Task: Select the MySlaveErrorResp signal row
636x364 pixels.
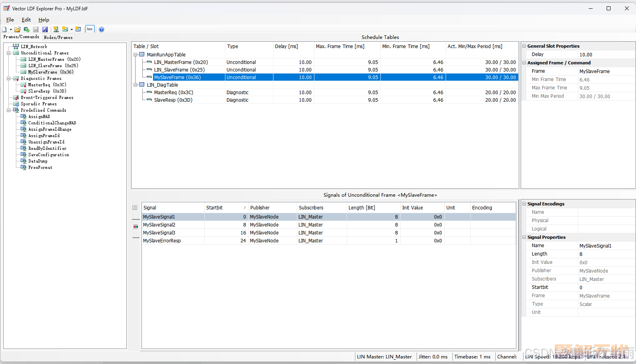Action: pyautogui.click(x=329, y=241)
